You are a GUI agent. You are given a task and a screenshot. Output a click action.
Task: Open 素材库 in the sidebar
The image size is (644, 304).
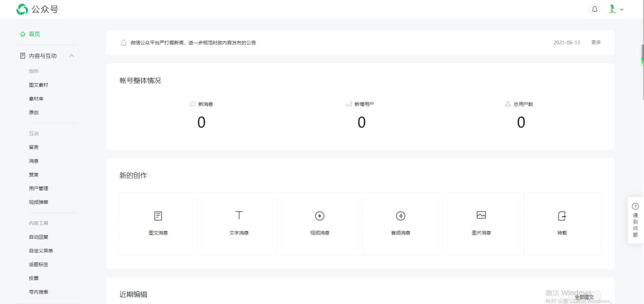36,99
